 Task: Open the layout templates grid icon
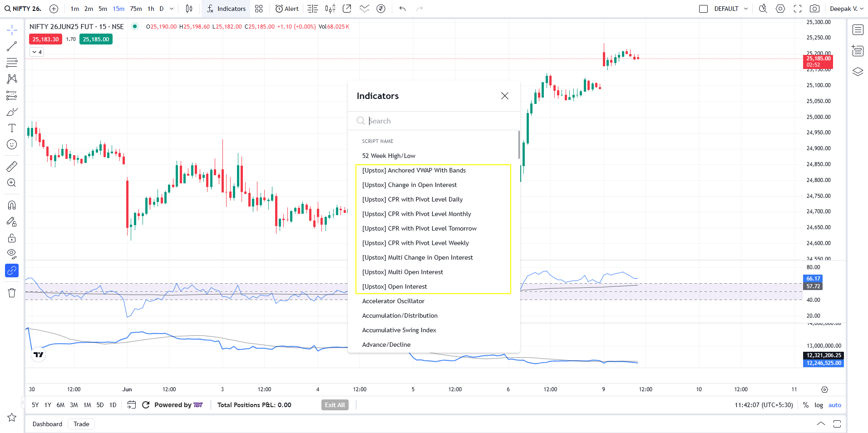[259, 9]
